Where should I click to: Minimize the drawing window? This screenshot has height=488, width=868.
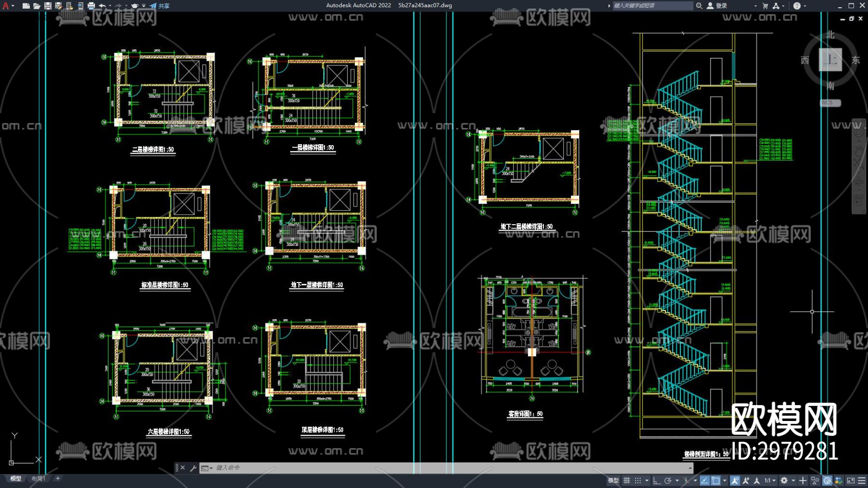(x=842, y=19)
